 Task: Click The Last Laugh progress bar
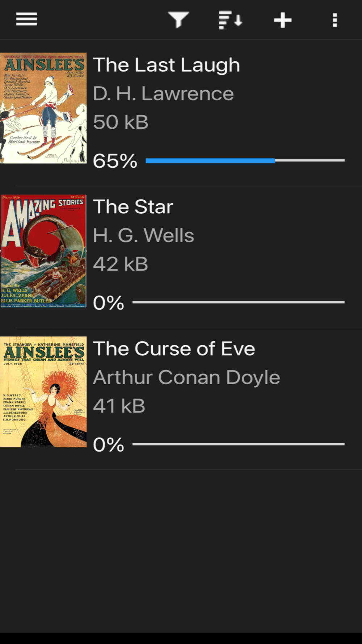[245, 160]
